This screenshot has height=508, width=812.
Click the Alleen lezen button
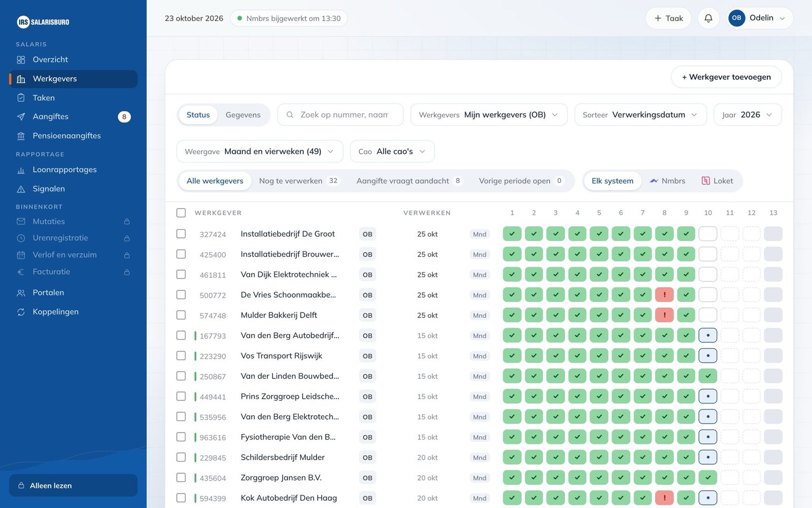(x=73, y=486)
